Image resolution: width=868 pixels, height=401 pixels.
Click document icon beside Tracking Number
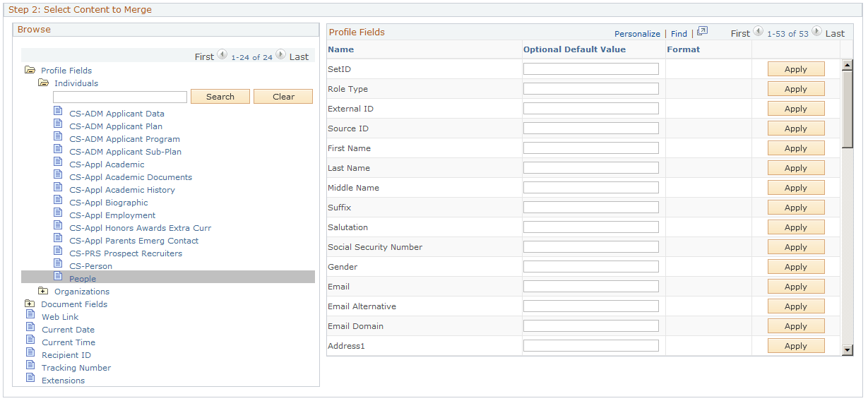30,366
